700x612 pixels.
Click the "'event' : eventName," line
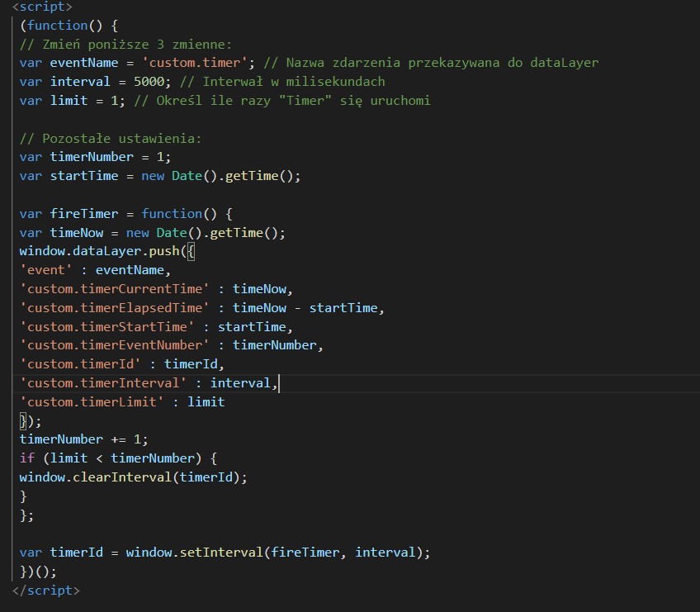pyautogui.click(x=95, y=270)
